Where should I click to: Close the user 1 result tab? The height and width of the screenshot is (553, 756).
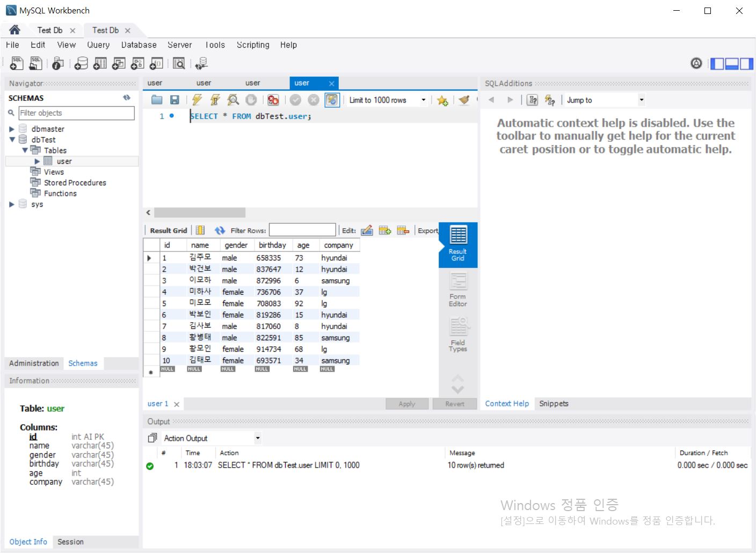pyautogui.click(x=177, y=404)
